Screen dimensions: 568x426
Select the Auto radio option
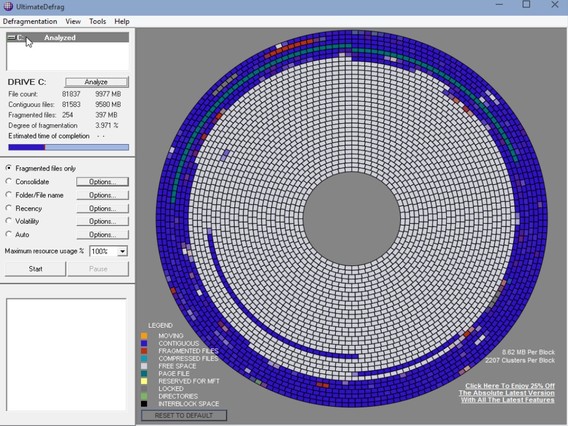coord(9,234)
